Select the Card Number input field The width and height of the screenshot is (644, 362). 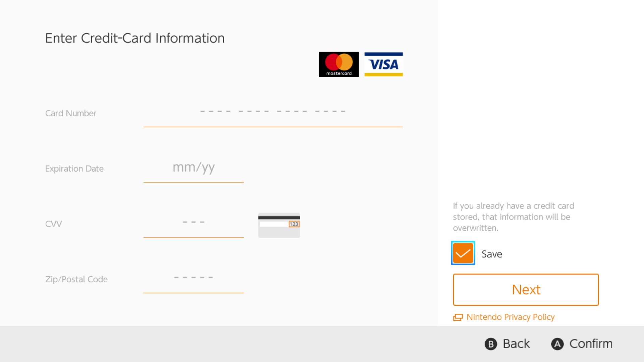[273, 113]
